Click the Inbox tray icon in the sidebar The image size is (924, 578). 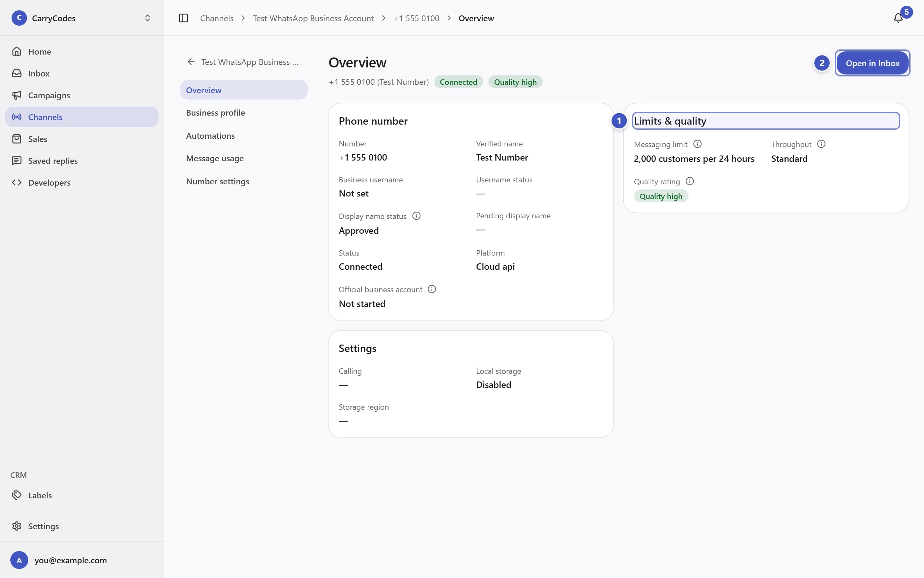[16, 73]
